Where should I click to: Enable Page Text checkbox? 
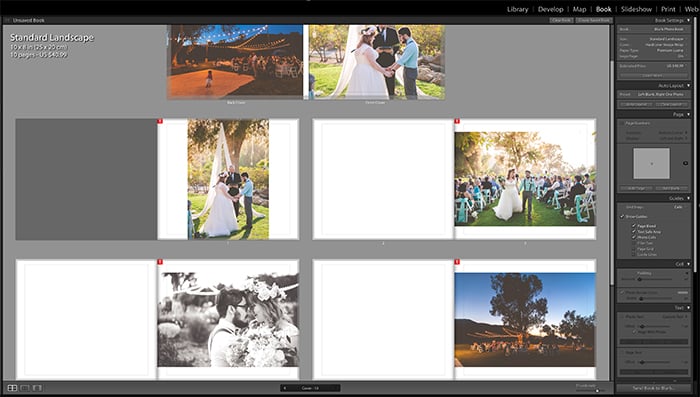pos(622,352)
